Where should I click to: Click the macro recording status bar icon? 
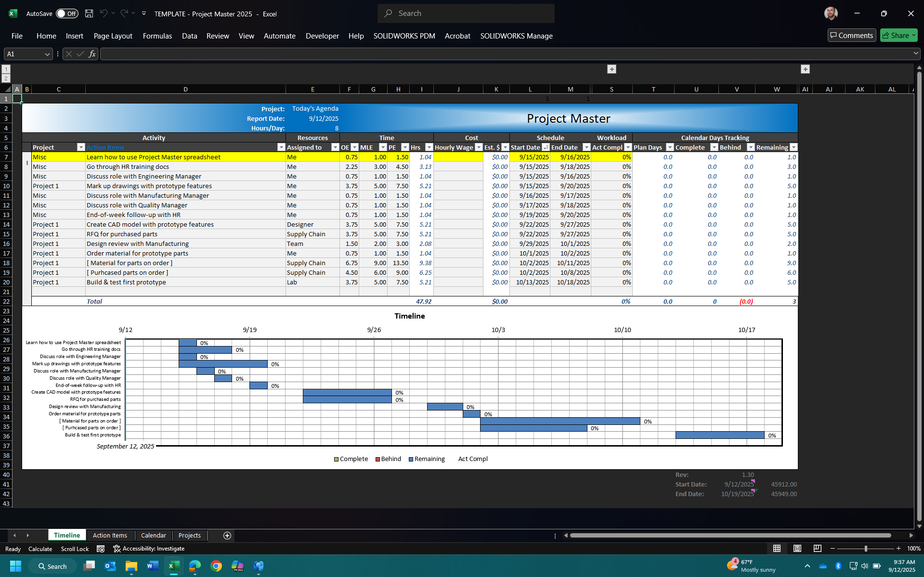[101, 549]
